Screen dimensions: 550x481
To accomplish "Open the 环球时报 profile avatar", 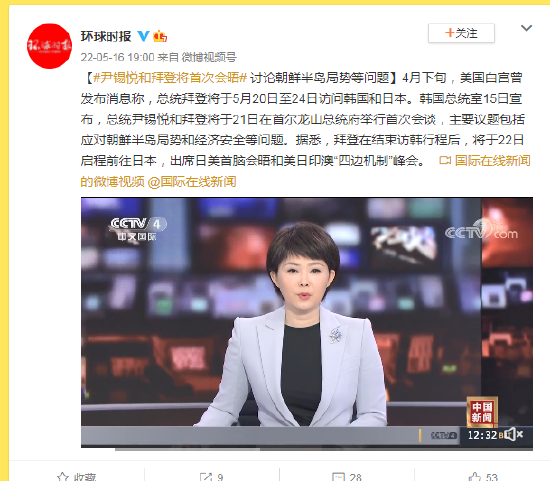I will pyautogui.click(x=49, y=46).
